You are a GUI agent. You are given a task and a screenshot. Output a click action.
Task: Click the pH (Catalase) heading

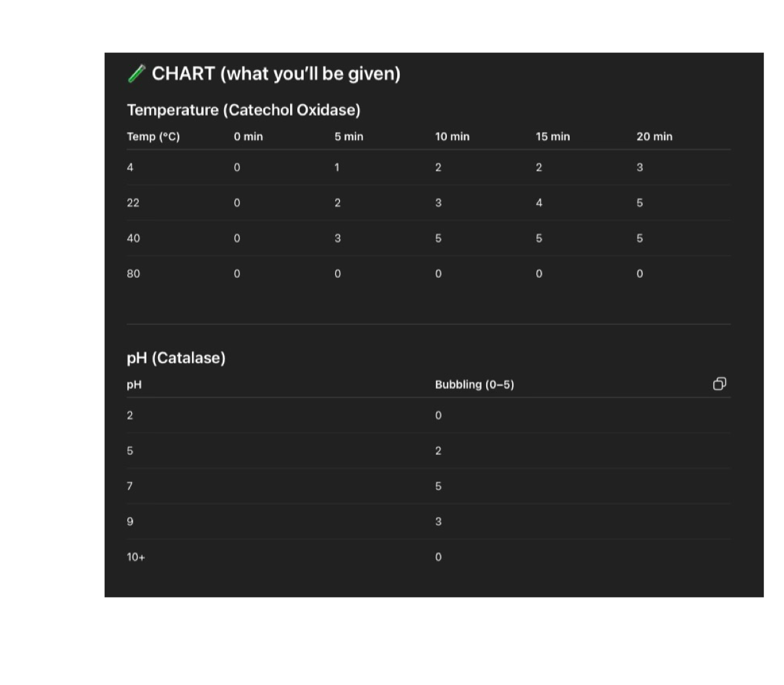[176, 358]
